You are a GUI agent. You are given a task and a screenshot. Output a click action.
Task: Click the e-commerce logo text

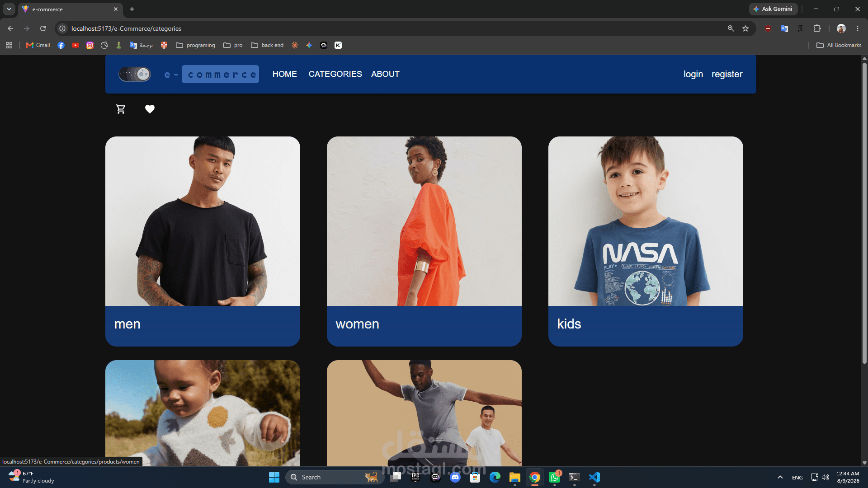pos(211,74)
